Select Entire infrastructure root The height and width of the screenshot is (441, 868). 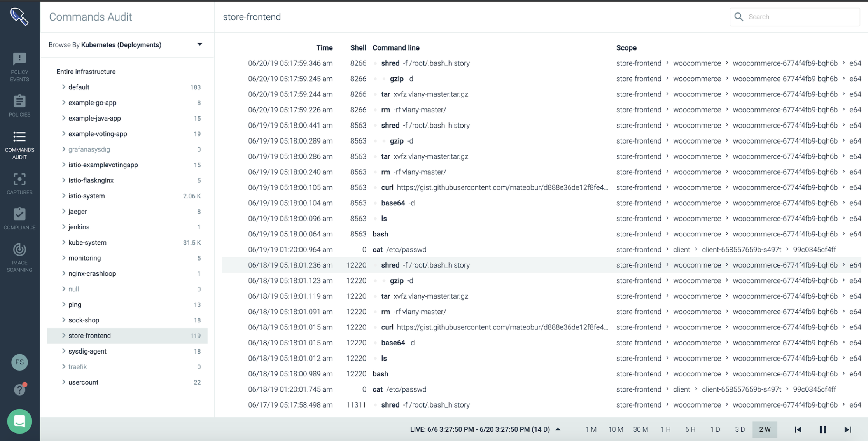[86, 72]
